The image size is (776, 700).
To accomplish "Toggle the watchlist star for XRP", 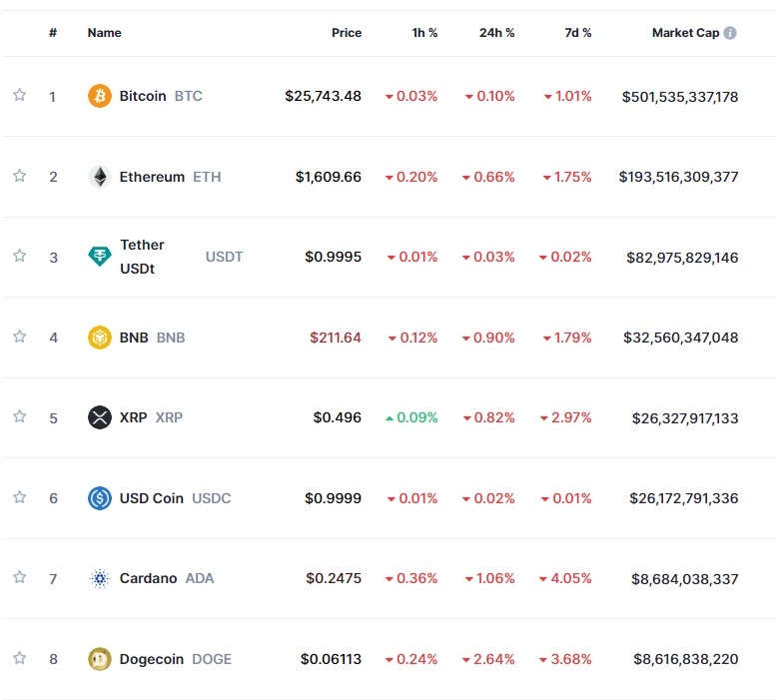I will click(19, 416).
